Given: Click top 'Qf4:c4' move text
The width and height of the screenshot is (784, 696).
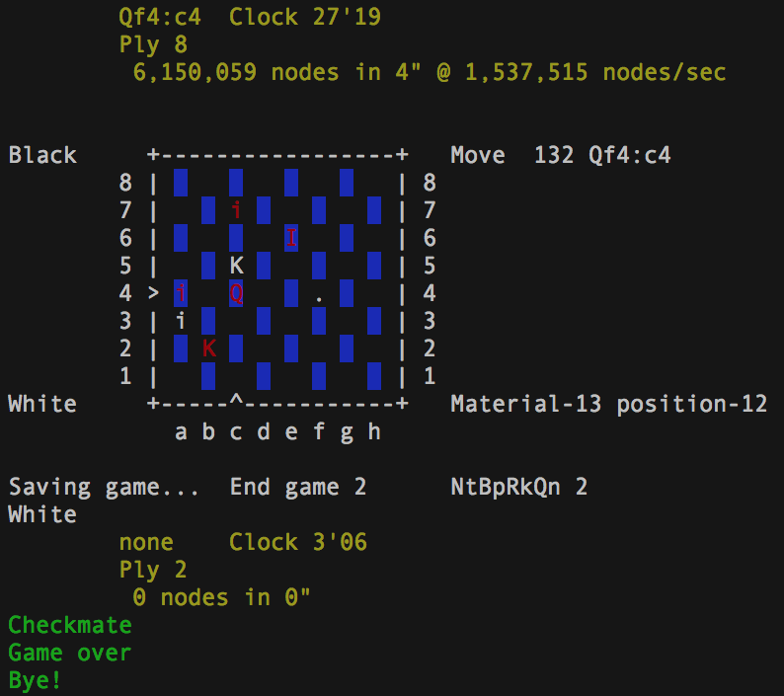Looking at the screenshot, I should tap(160, 17).
